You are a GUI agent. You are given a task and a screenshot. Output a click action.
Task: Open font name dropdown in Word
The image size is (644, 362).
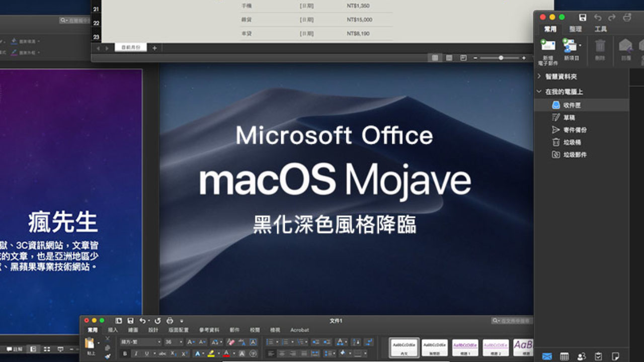coord(159,342)
